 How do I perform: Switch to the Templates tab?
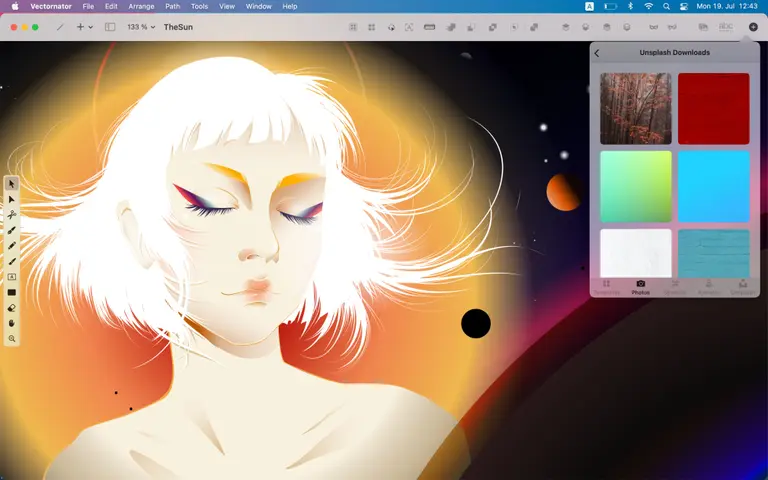(606, 288)
